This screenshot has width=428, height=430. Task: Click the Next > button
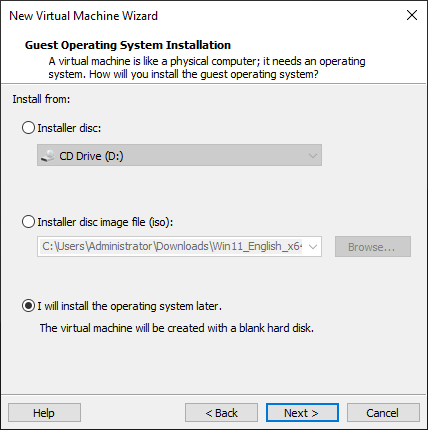tap(302, 413)
